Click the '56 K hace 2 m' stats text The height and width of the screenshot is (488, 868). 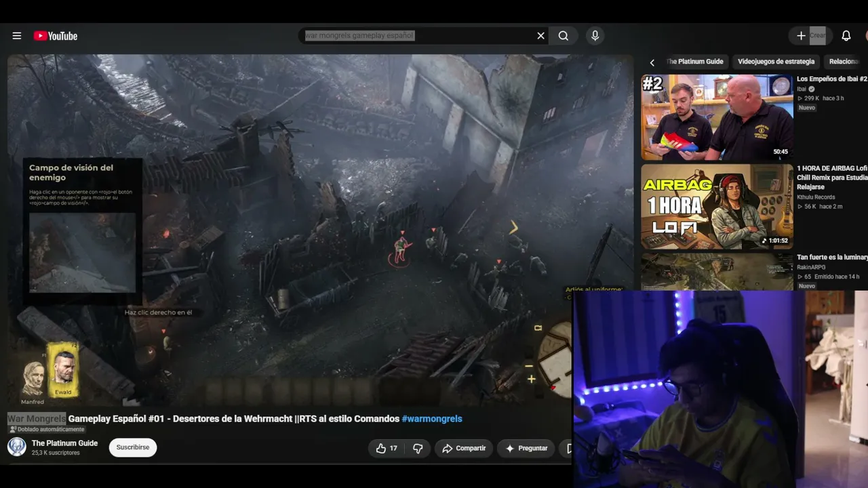pos(820,207)
